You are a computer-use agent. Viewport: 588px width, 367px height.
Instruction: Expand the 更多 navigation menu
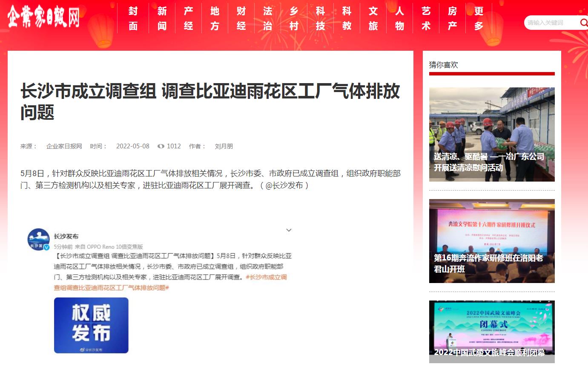[479, 18]
